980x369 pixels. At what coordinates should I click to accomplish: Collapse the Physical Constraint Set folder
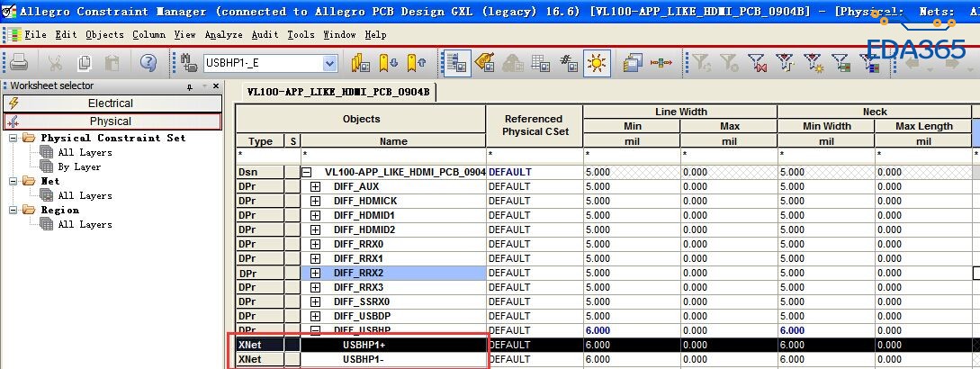[13, 139]
